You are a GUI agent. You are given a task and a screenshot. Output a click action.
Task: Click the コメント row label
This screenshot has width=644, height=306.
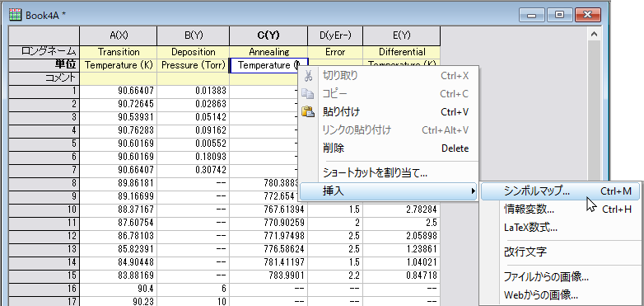click(44, 78)
